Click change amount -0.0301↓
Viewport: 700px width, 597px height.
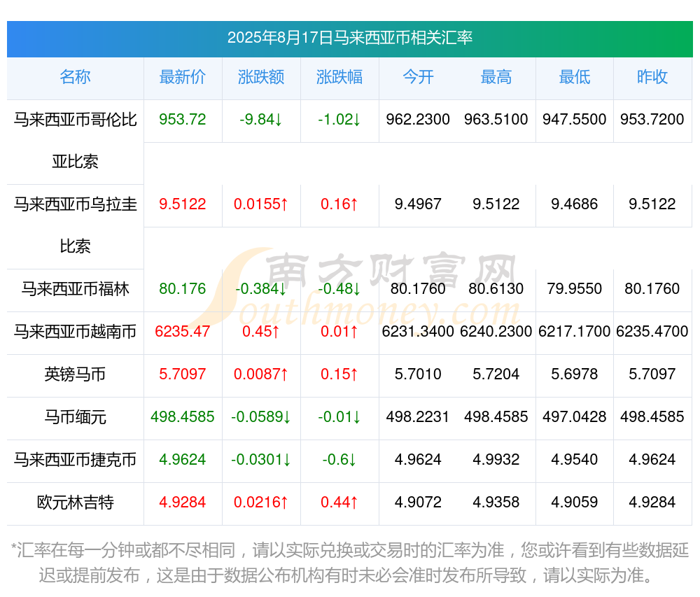tap(261, 459)
